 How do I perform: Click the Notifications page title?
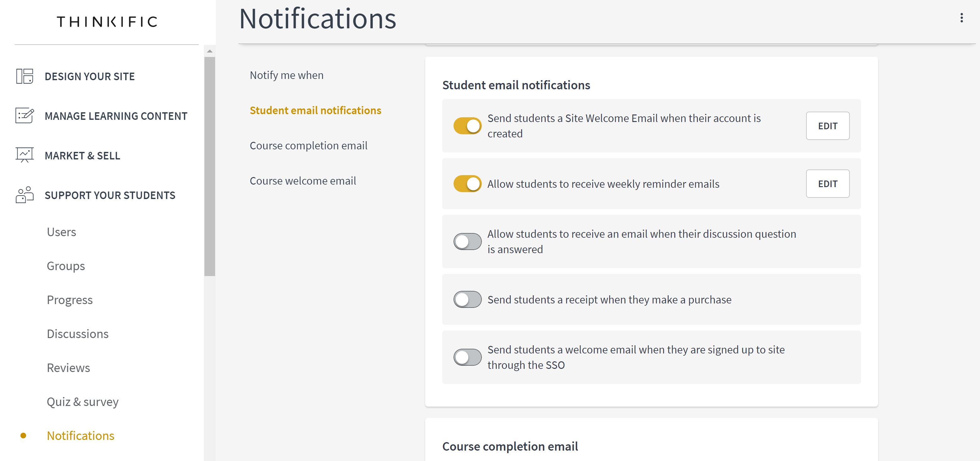(x=318, y=19)
